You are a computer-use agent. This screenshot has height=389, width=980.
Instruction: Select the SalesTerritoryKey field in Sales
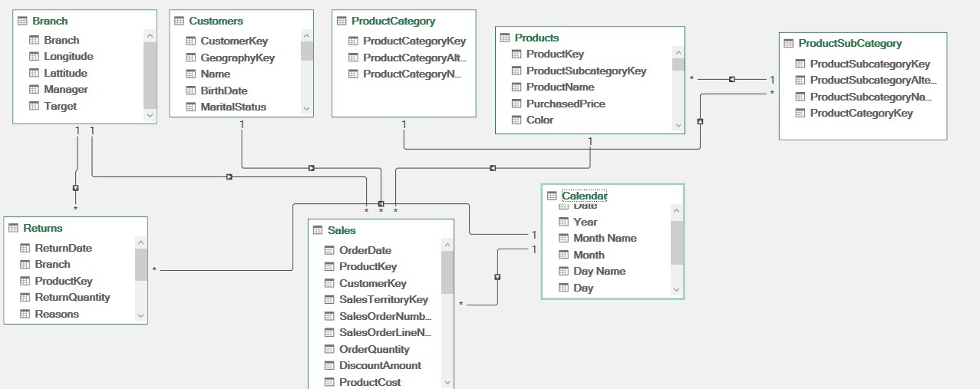[384, 300]
